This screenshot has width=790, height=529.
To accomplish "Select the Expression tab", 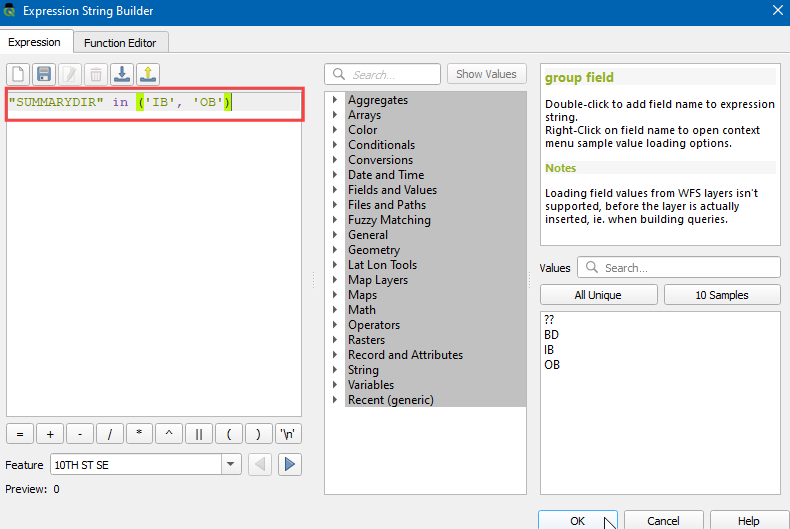I will point(35,43).
